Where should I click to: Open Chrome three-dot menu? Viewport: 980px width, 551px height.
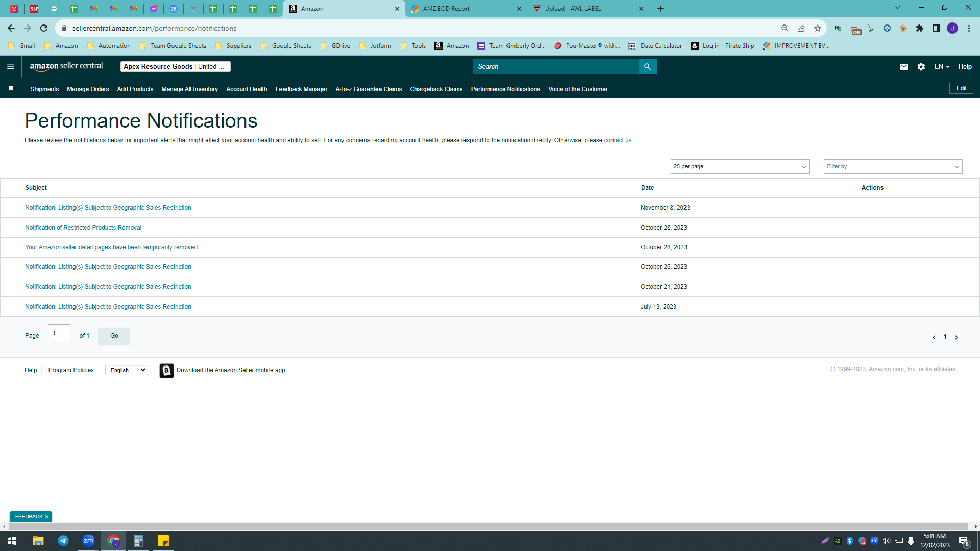pyautogui.click(x=969, y=28)
